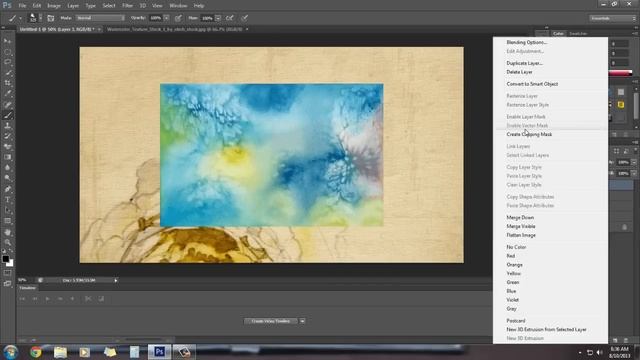Click the Create Video Timeline button

[x=271, y=321]
